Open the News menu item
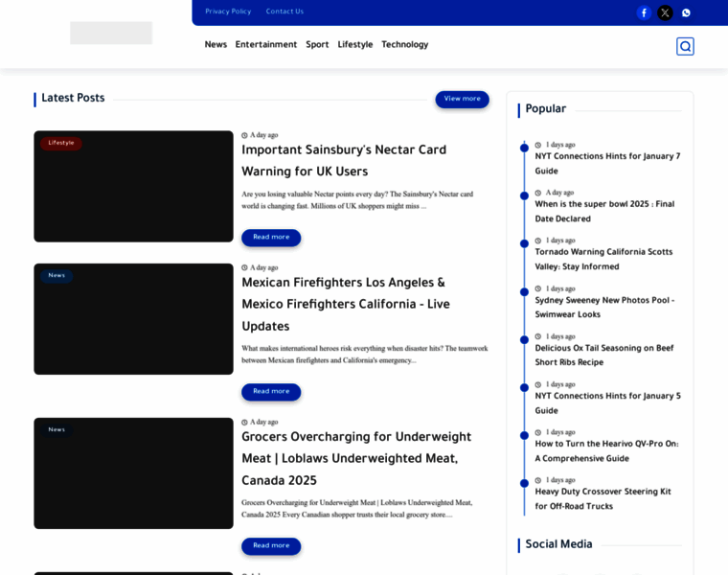 (x=216, y=45)
